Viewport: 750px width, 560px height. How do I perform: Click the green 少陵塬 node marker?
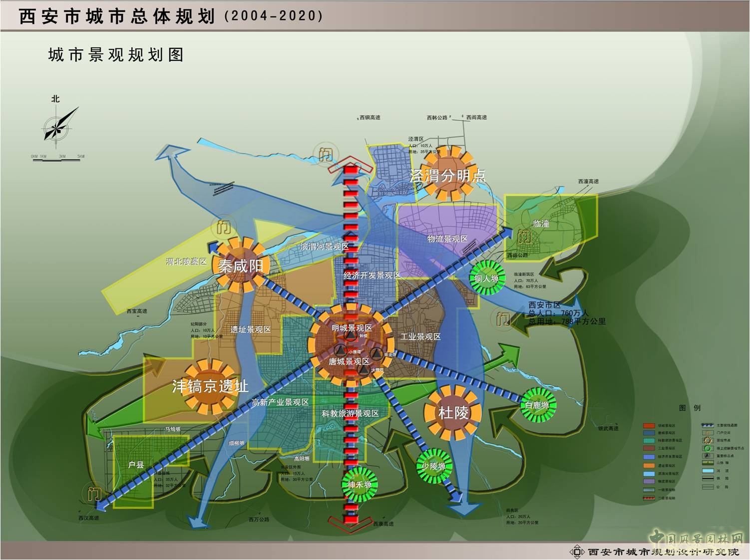pyautogui.click(x=433, y=466)
